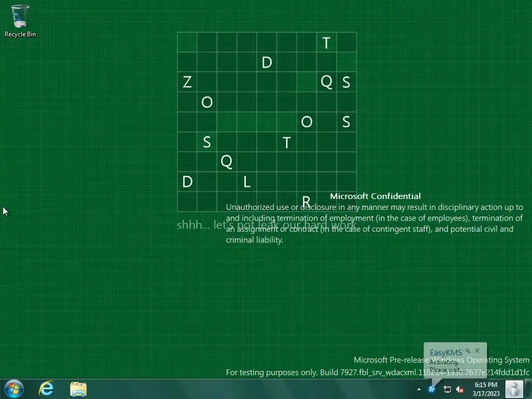Open the clock showing 6:15 PM
The height and width of the screenshot is (399, 532).
tap(486, 389)
